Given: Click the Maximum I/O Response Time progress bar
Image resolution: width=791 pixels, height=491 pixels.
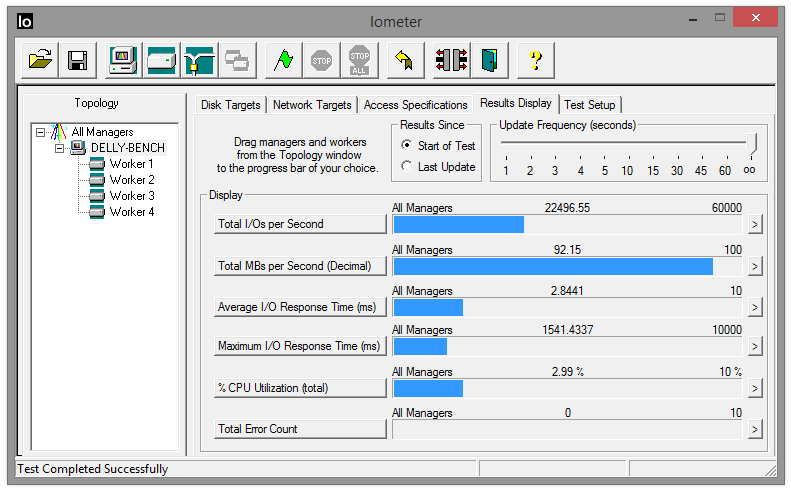Looking at the screenshot, I should click(x=568, y=346).
